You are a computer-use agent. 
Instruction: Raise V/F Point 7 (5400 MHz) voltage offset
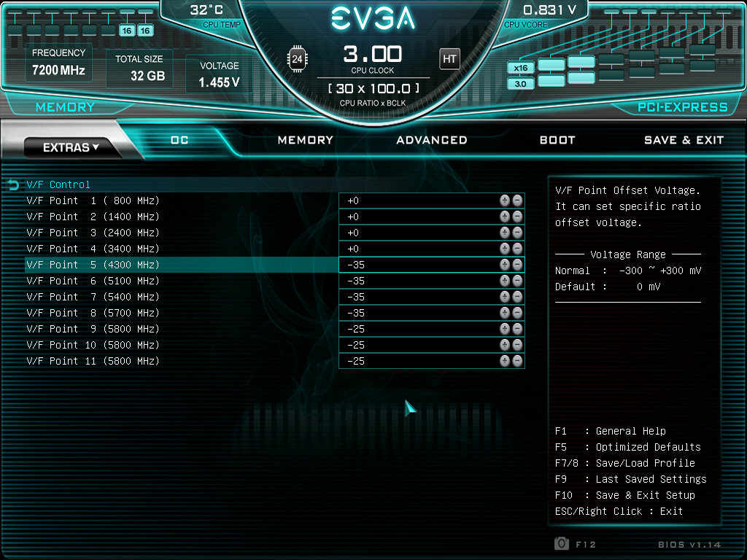505,297
